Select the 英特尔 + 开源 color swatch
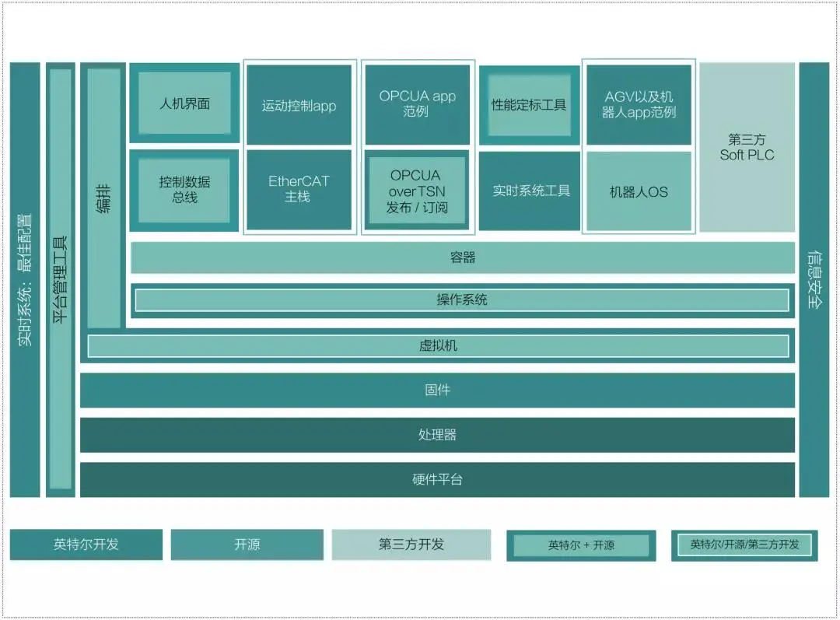This screenshot has height=620, width=840. tap(582, 545)
